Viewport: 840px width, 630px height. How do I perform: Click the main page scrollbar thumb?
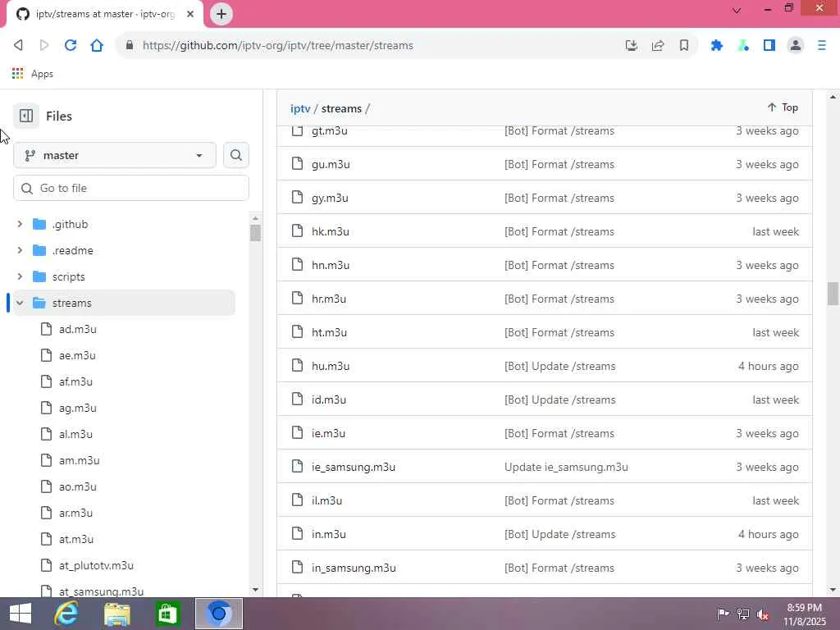(833, 294)
